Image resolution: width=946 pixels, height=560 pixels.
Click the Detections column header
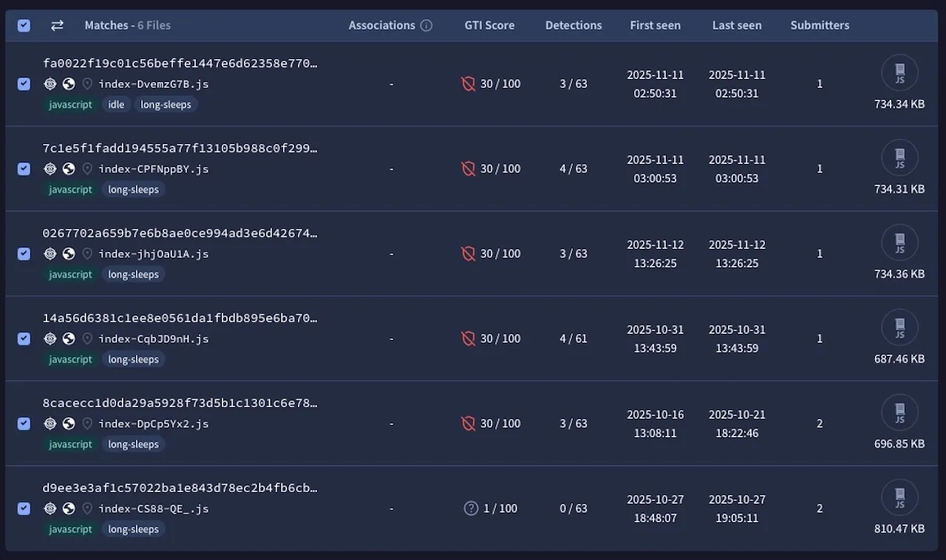click(x=574, y=24)
